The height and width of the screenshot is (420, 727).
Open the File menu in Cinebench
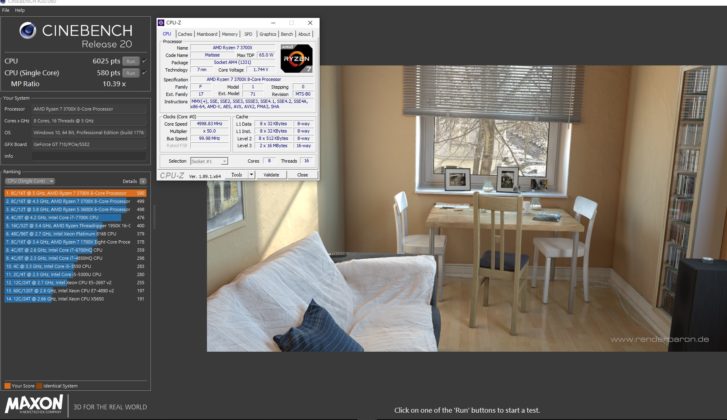6,10
